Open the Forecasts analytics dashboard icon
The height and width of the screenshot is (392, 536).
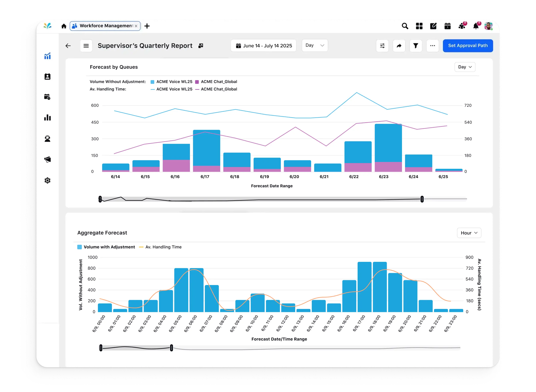(47, 56)
